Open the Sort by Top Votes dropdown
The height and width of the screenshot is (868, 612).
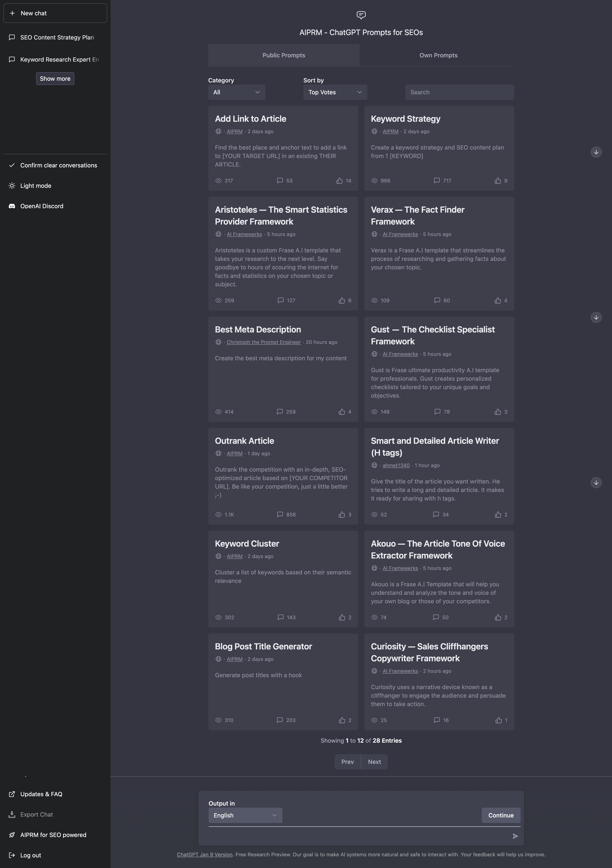click(x=335, y=92)
